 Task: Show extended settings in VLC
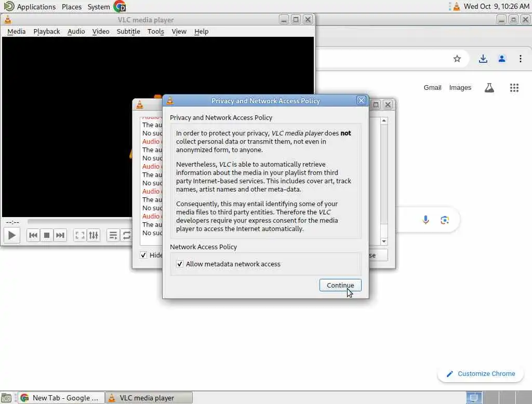point(94,235)
